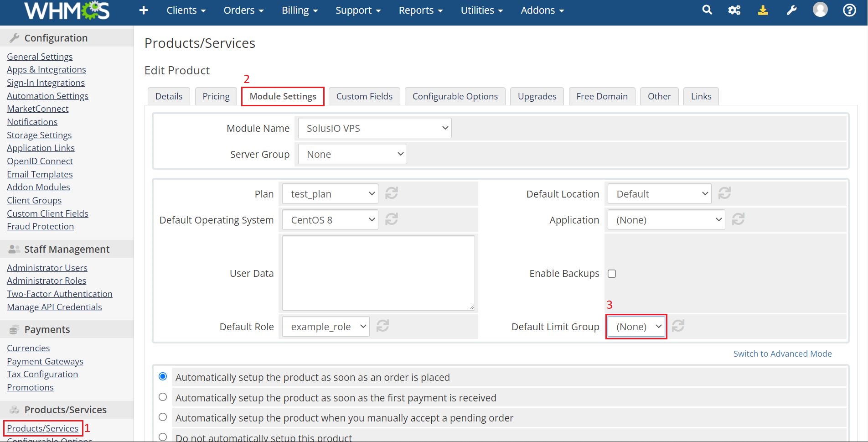Open the automation gears icon in header
The width and height of the screenshot is (868, 442).
coord(734,10)
